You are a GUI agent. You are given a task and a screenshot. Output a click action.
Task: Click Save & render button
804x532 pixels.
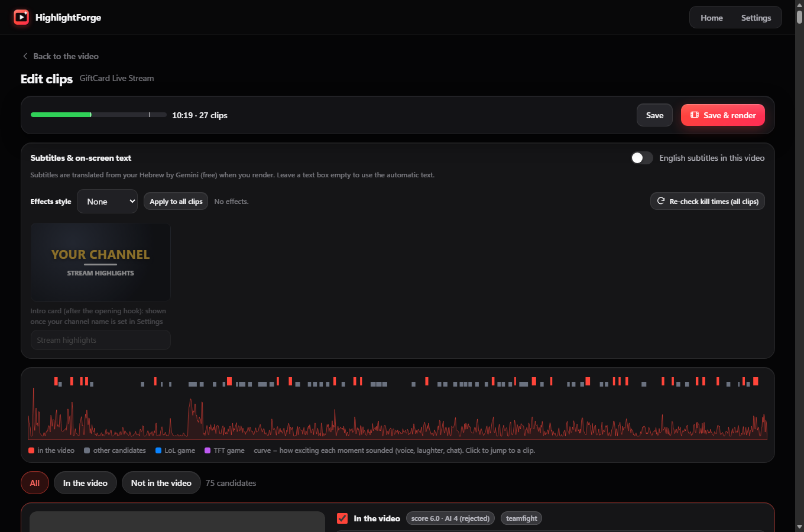723,115
